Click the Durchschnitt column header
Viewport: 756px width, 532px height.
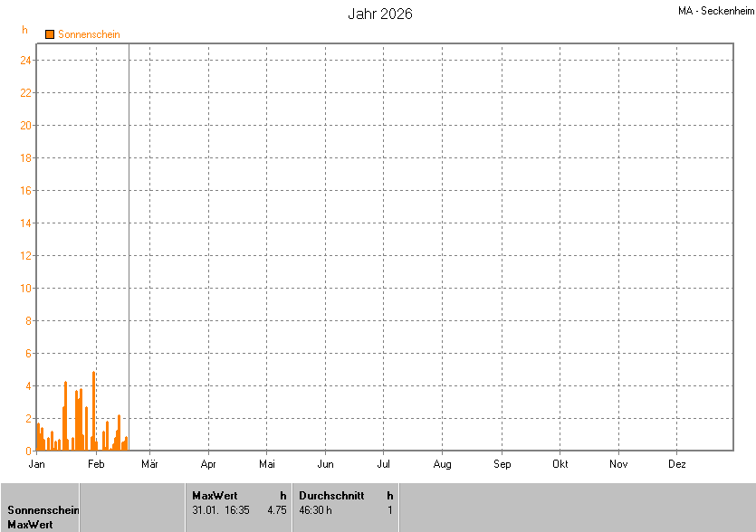point(331,495)
